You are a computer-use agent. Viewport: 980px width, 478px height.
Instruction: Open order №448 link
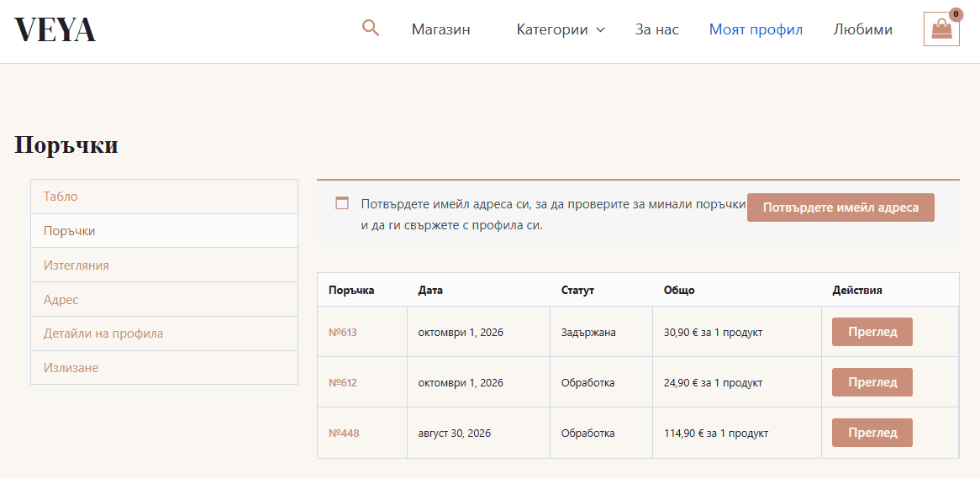pos(344,433)
